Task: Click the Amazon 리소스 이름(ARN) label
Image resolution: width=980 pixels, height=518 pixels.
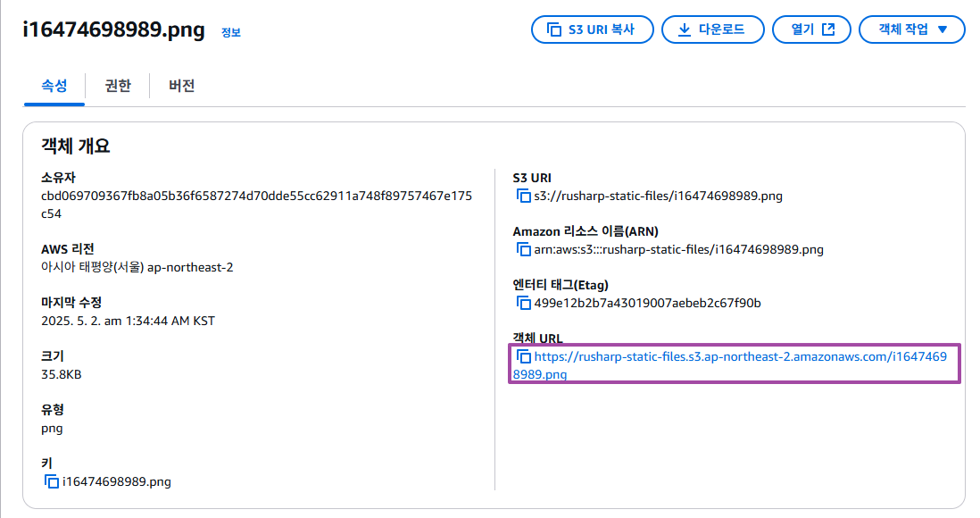Action: (586, 231)
